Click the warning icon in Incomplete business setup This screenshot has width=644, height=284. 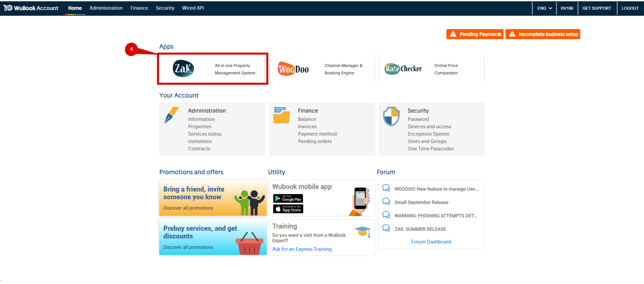coord(512,34)
